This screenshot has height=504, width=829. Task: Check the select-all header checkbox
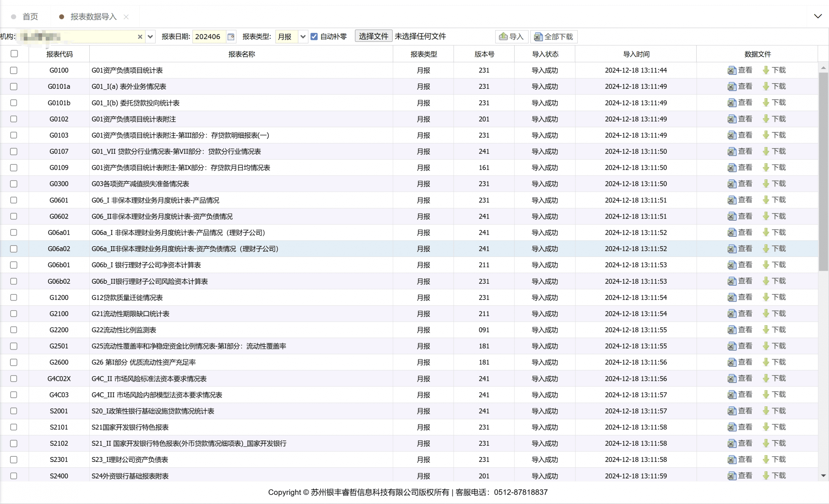[14, 54]
